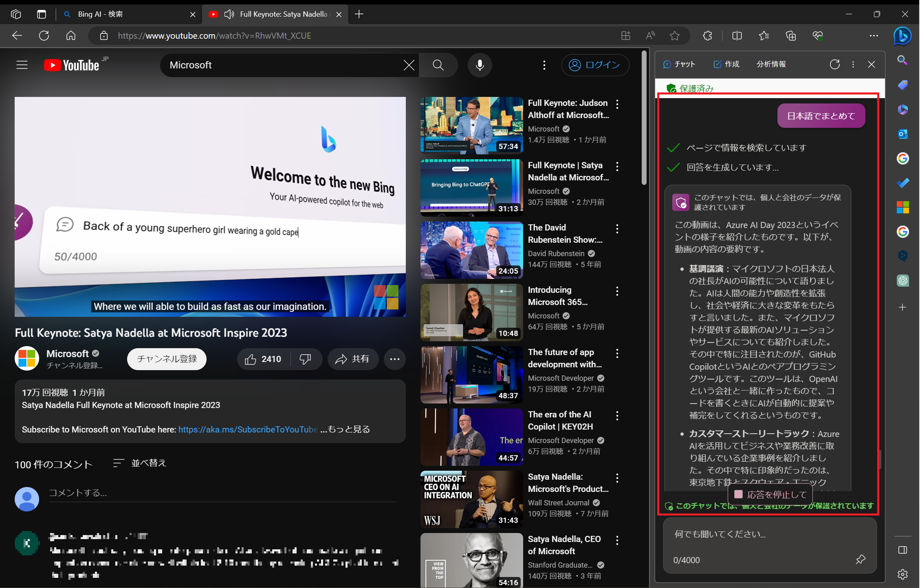Toggle split screen in the toolbar
The image size is (920, 588).
click(737, 36)
